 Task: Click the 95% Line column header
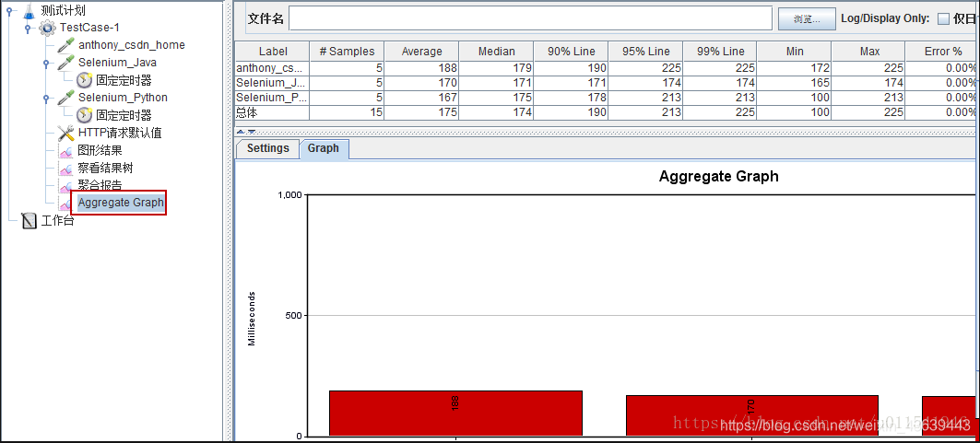645,52
